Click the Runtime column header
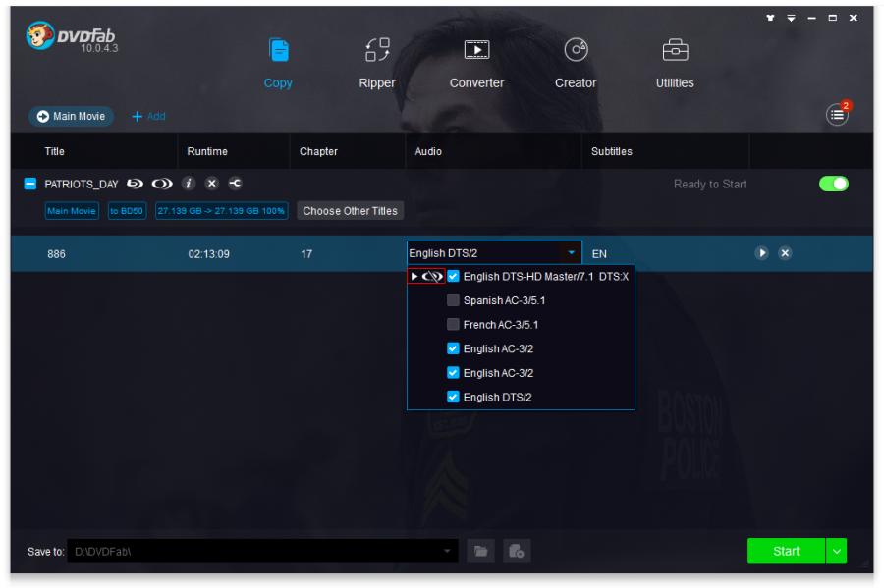884x588 pixels. coord(207,151)
